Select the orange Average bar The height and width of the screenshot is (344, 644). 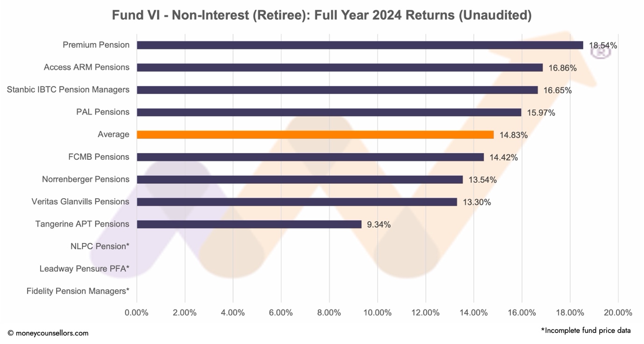315,135
